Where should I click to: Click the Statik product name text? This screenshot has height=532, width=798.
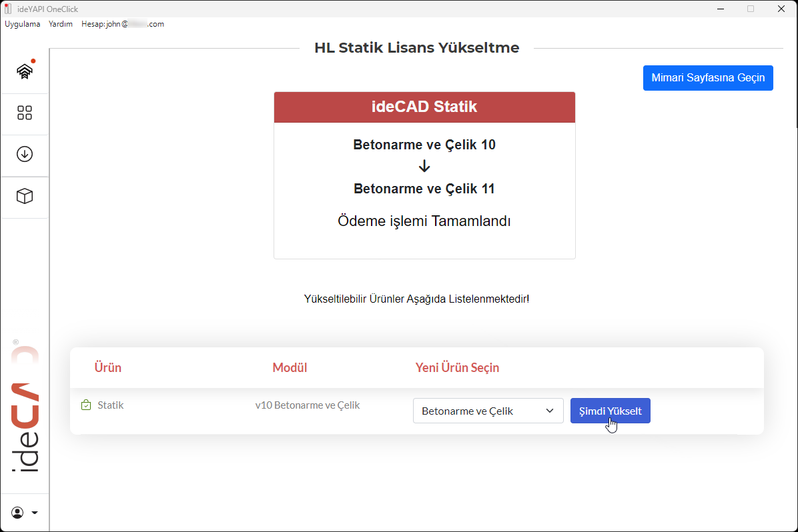(111, 405)
